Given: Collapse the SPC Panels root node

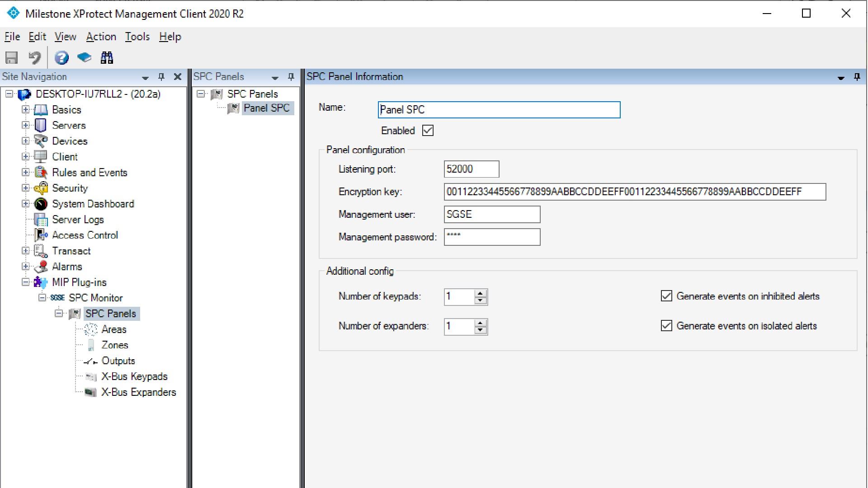Looking at the screenshot, I should (x=201, y=94).
